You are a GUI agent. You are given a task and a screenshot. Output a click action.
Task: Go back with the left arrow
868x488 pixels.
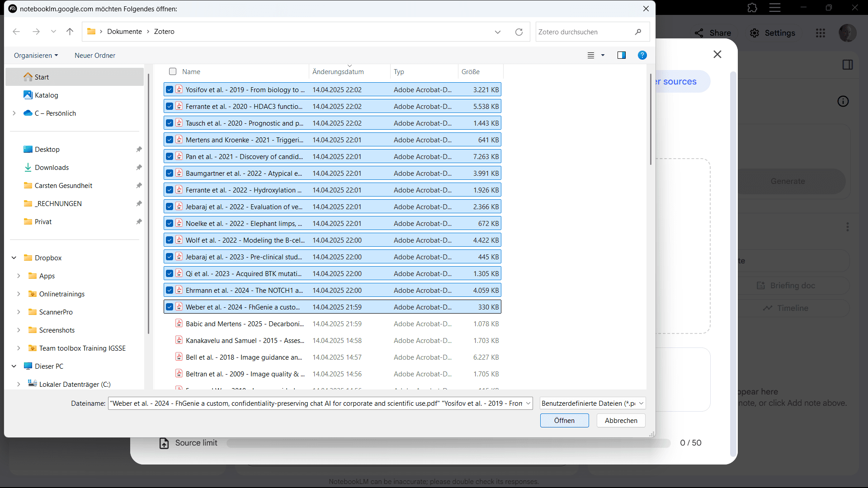(x=16, y=32)
